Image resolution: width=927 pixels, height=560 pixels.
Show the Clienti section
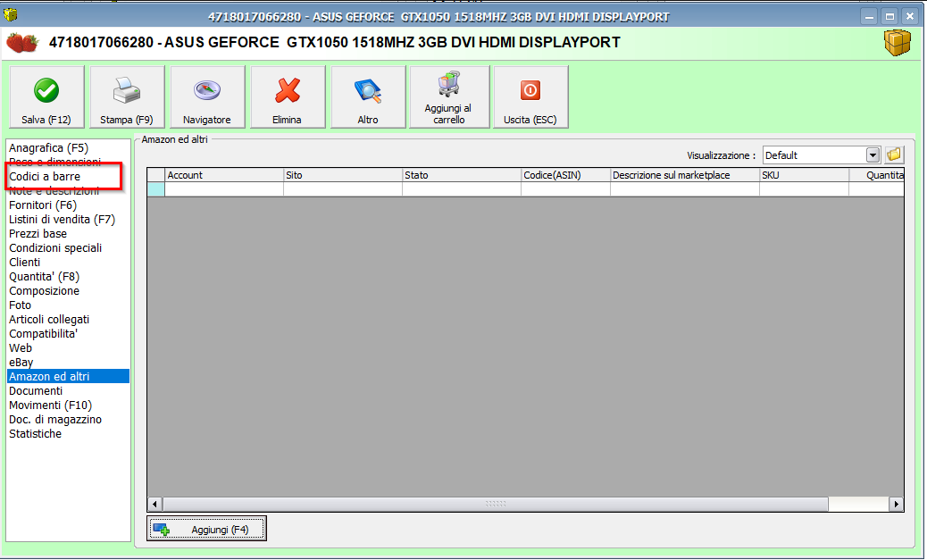(x=25, y=262)
